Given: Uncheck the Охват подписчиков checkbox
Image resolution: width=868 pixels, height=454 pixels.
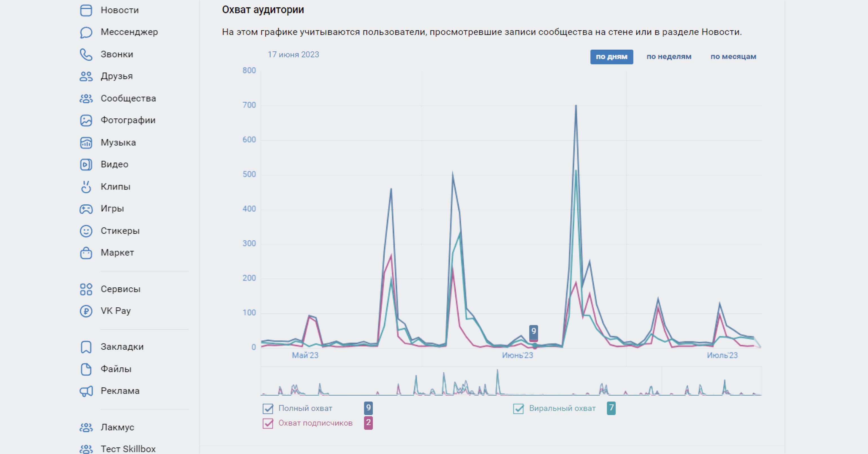Looking at the screenshot, I should (x=268, y=423).
